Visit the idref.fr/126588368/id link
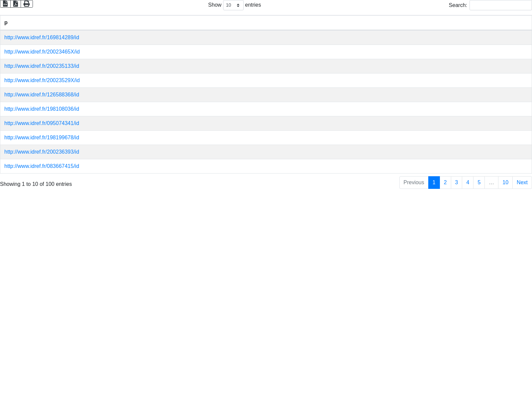The image size is (532, 399). pyautogui.click(x=42, y=95)
